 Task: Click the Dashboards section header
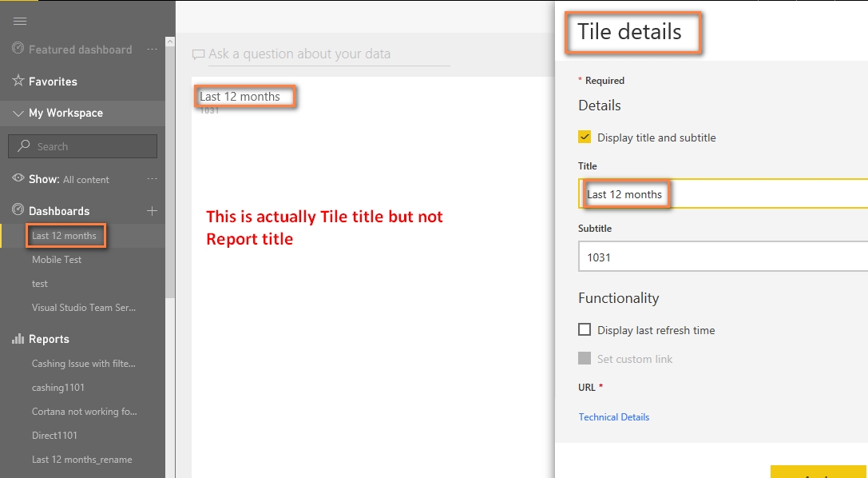tap(58, 211)
